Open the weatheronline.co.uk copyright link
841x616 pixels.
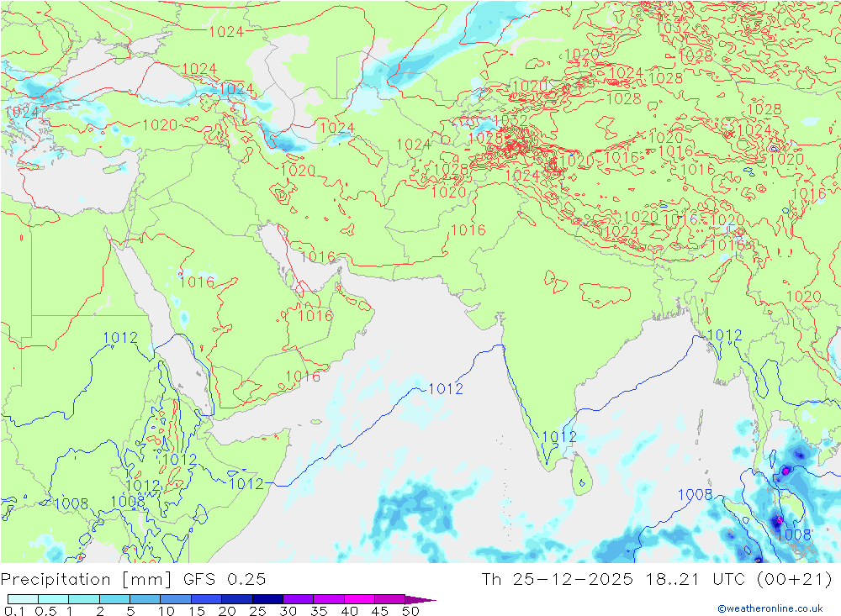(x=770, y=608)
